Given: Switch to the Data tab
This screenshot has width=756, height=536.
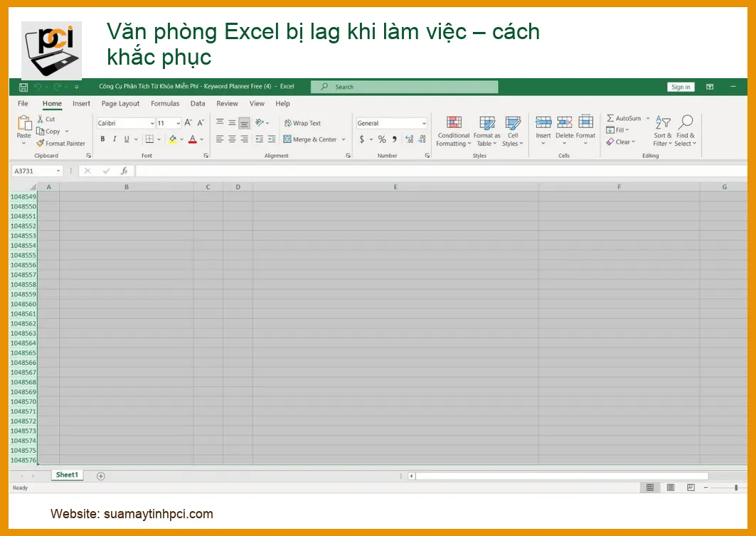Looking at the screenshot, I should (x=198, y=103).
